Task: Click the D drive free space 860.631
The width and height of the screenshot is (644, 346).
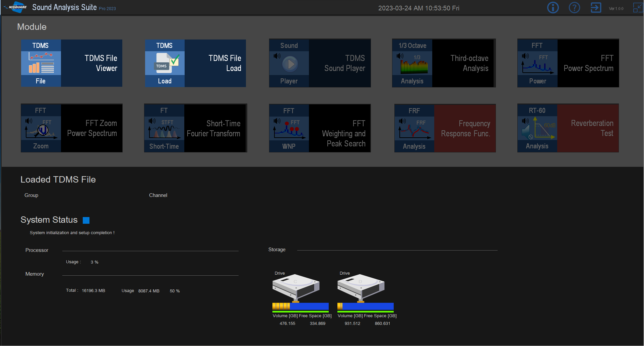Action: tap(383, 324)
